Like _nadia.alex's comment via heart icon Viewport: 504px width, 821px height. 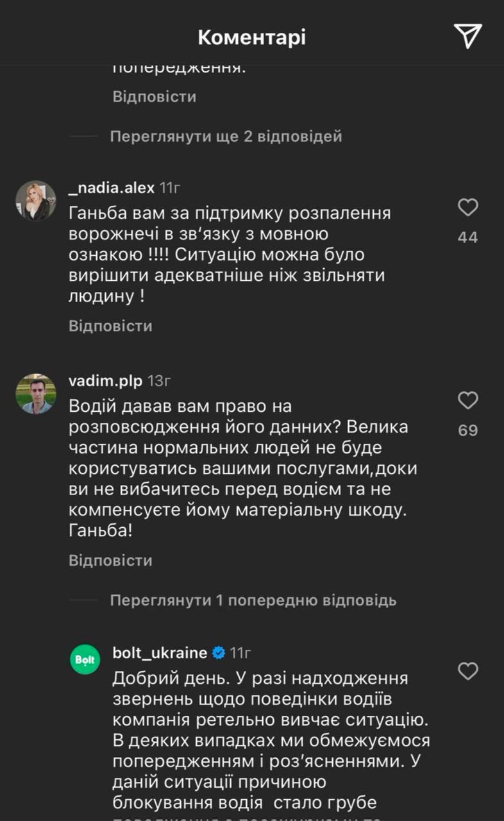467,208
